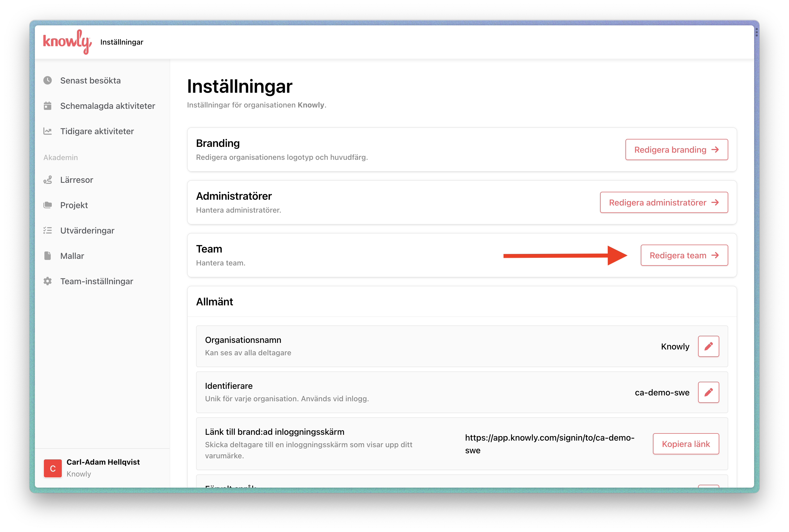
Task: Click the chart icon beside Tidigare aktiviteter
Action: [48, 131]
